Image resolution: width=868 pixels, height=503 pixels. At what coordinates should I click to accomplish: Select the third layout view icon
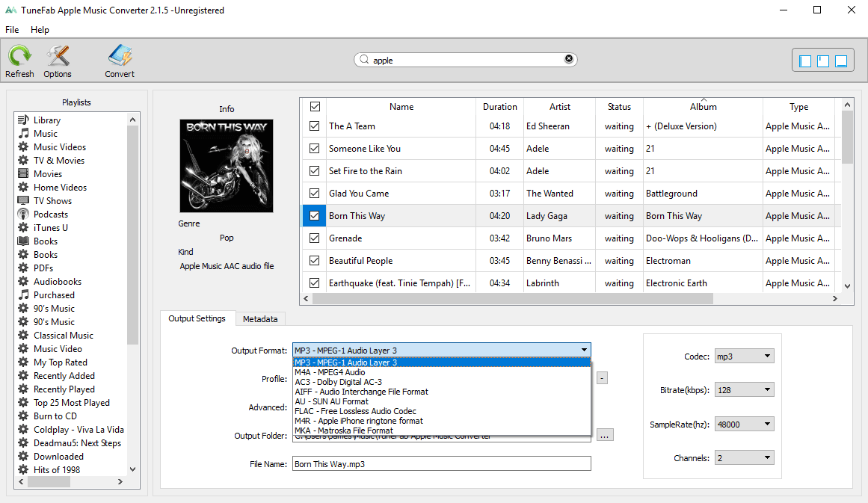coord(841,61)
